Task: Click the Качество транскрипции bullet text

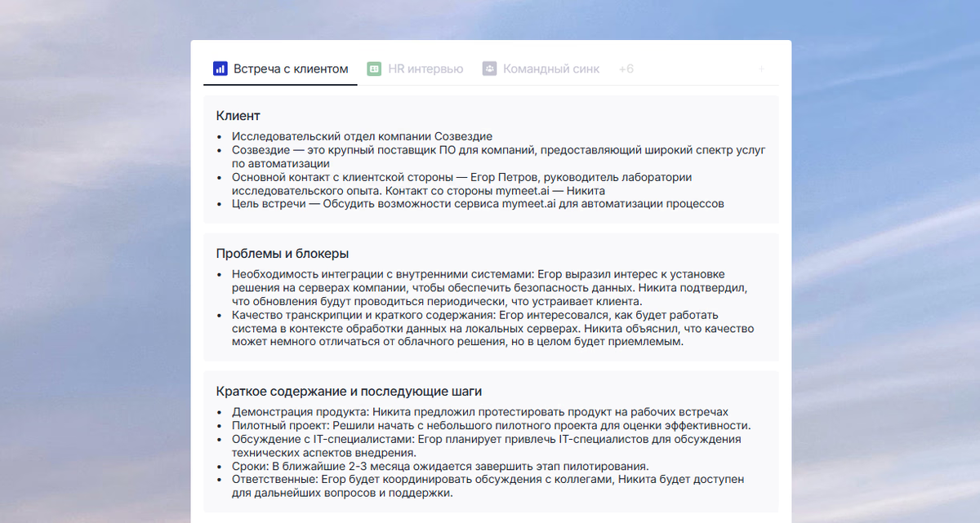Action: pos(492,329)
